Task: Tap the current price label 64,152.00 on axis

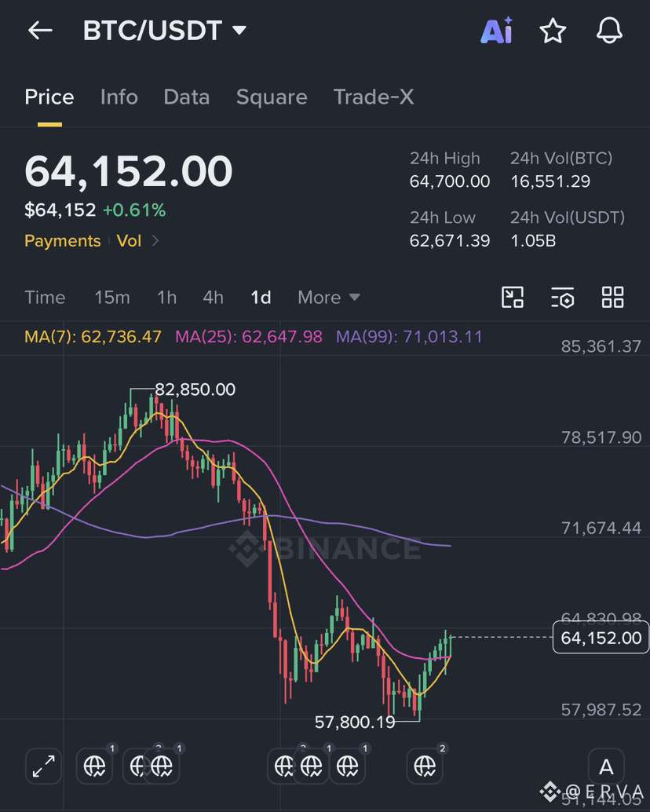Action: tap(601, 638)
